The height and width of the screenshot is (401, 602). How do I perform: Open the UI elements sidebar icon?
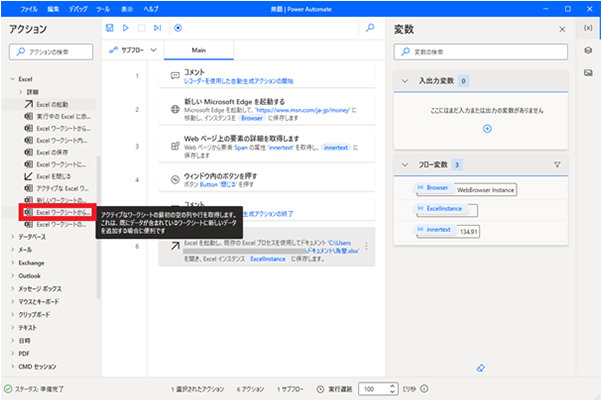point(588,50)
